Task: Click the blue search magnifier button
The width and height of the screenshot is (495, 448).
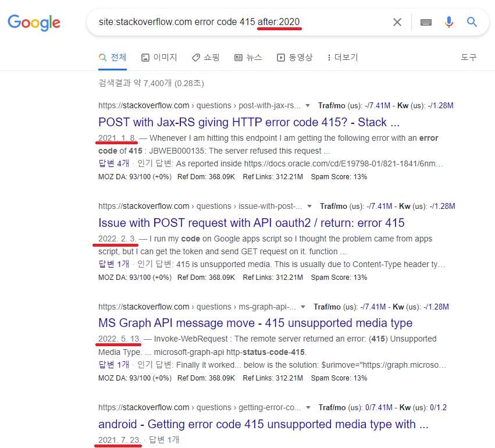Action: (x=472, y=22)
